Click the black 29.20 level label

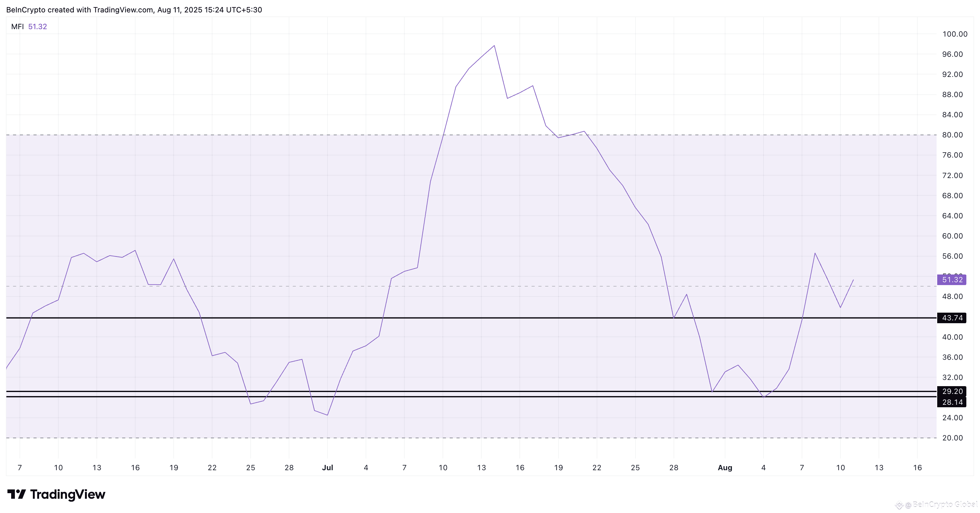click(951, 391)
